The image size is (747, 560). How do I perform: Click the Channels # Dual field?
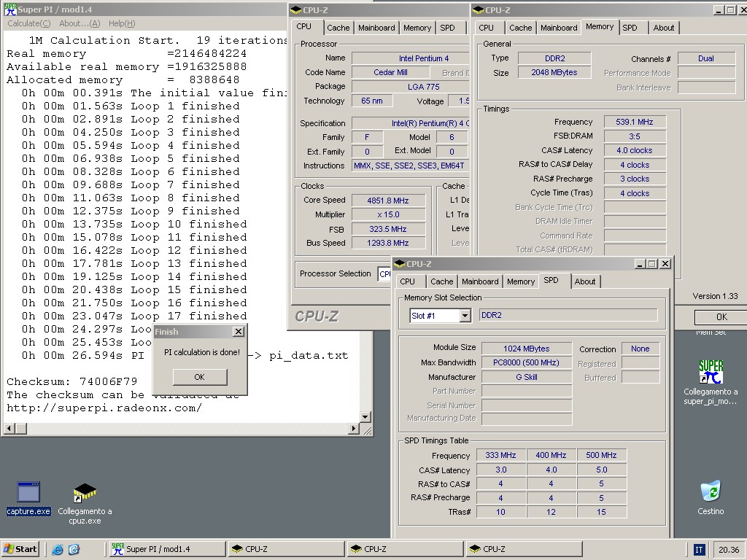[706, 58]
